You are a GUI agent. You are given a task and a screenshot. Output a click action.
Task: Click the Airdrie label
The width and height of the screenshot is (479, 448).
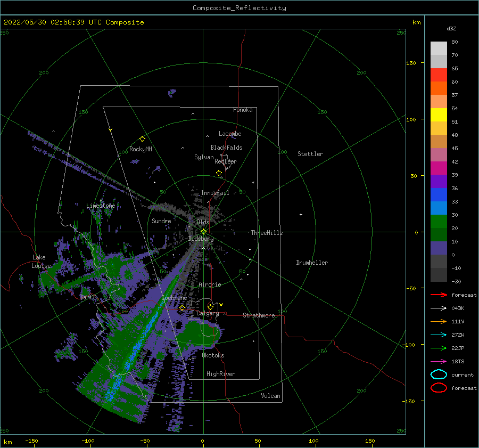pyautogui.click(x=210, y=284)
